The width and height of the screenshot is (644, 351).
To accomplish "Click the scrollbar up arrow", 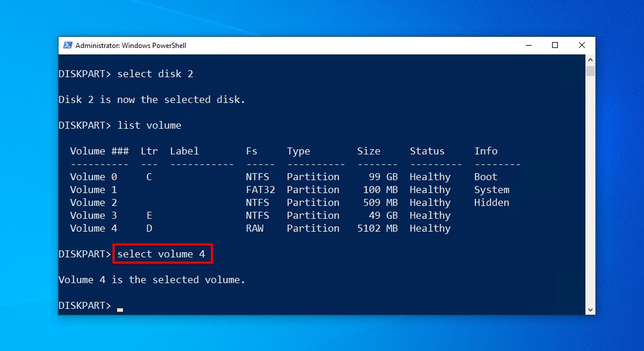I will tap(590, 60).
